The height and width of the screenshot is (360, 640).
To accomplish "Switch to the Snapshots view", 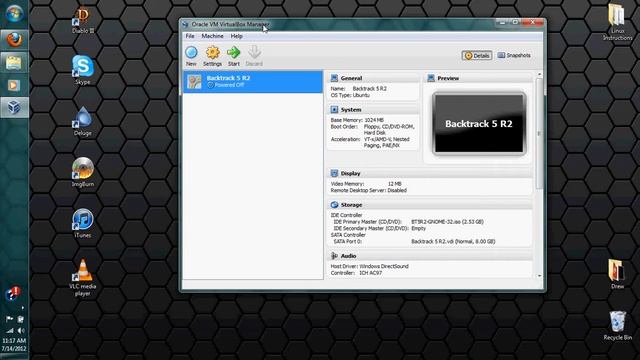I will coord(514,55).
